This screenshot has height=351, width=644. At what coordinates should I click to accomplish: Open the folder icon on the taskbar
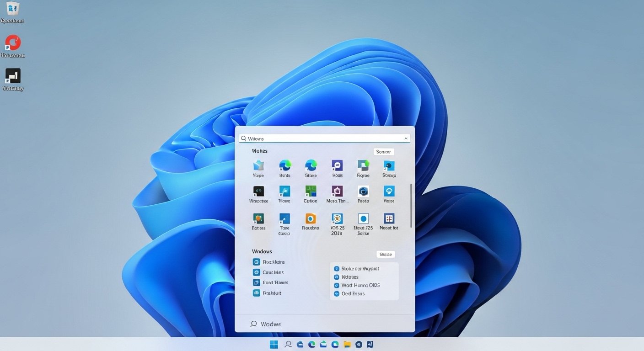click(347, 344)
